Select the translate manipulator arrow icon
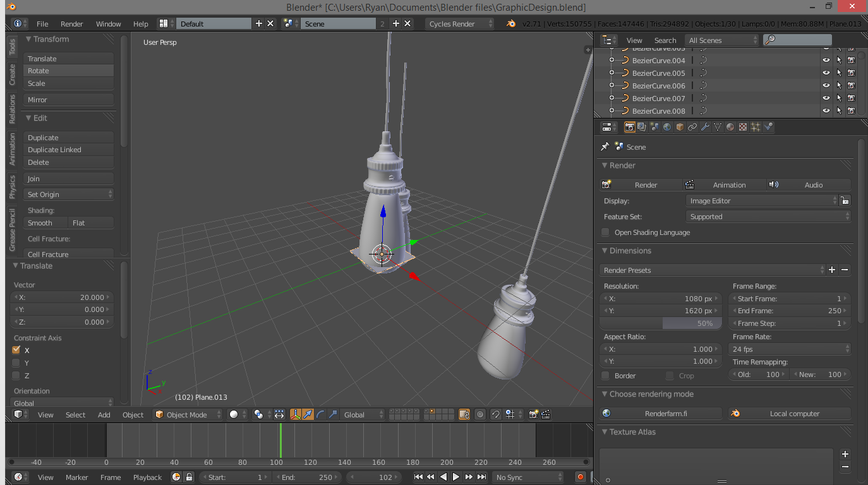The image size is (868, 485). [308, 414]
